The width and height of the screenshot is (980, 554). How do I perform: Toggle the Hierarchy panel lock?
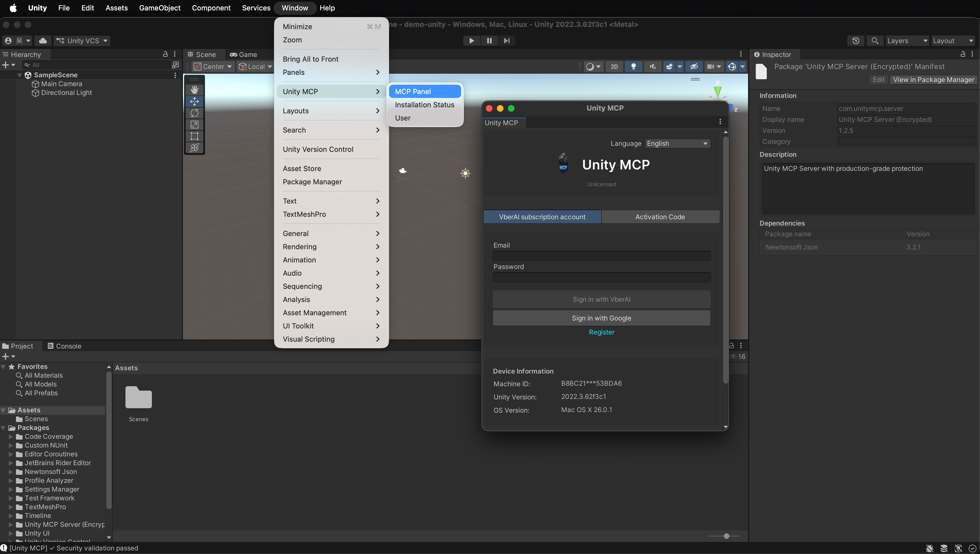coord(165,54)
